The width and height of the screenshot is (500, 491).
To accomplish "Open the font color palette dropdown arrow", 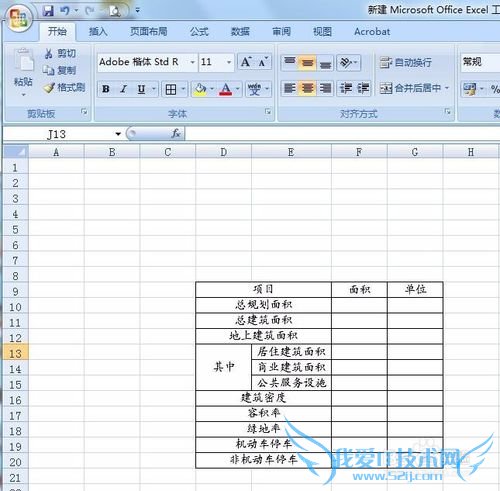I will click(x=238, y=89).
